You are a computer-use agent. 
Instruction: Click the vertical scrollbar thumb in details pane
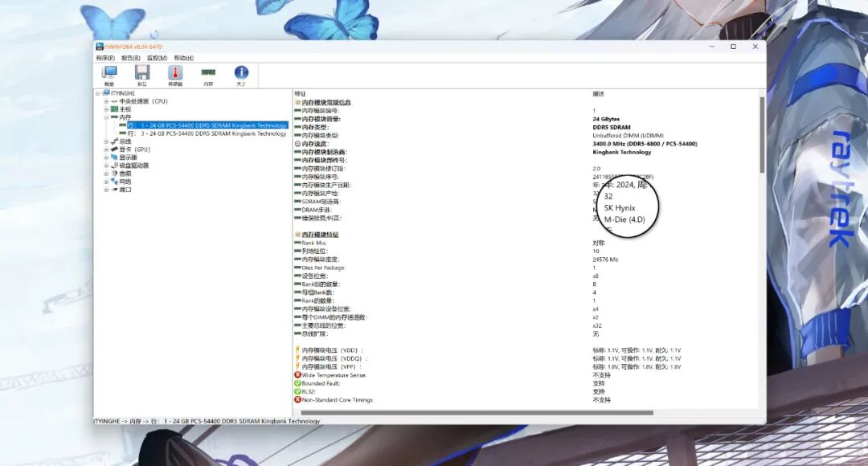[x=762, y=134]
